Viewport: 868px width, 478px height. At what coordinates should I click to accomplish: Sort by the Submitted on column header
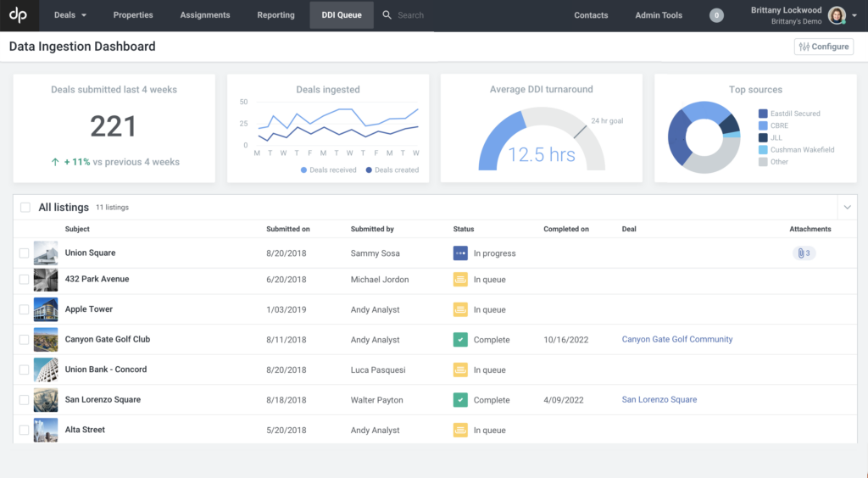click(288, 229)
